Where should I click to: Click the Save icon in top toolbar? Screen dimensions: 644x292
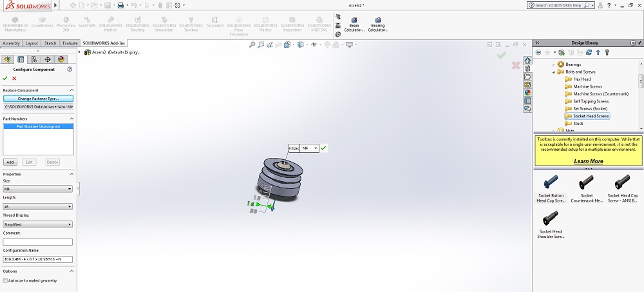(x=107, y=5)
